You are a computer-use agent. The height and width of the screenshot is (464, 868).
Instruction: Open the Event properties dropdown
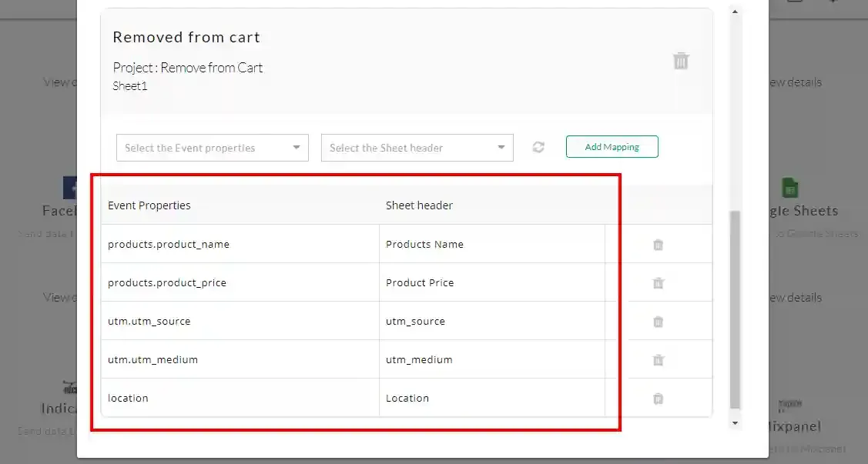pos(213,148)
